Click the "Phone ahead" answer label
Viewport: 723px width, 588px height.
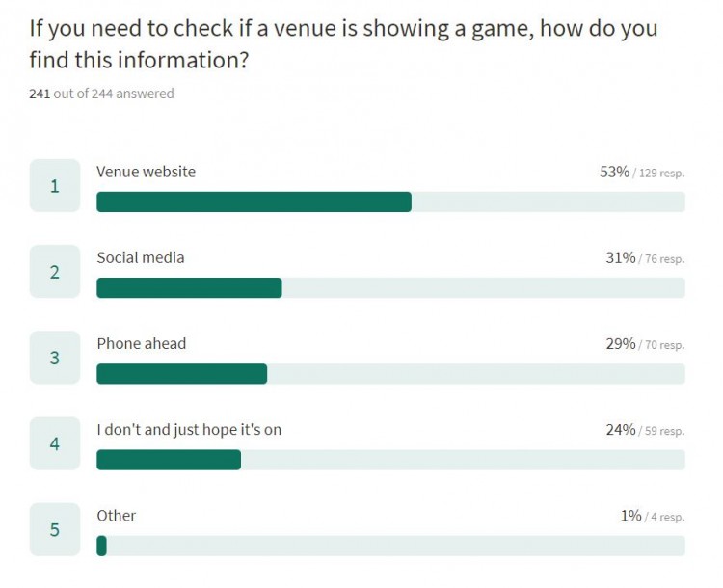[x=142, y=343]
